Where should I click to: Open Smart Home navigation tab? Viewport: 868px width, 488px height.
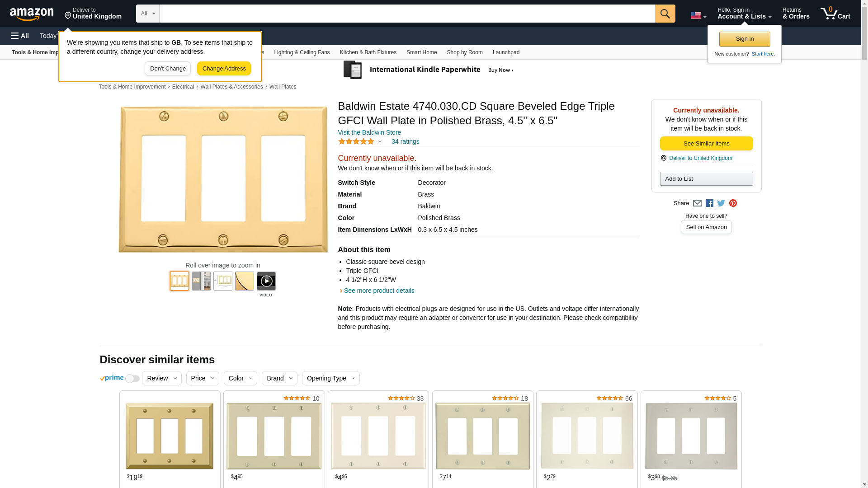(x=421, y=52)
